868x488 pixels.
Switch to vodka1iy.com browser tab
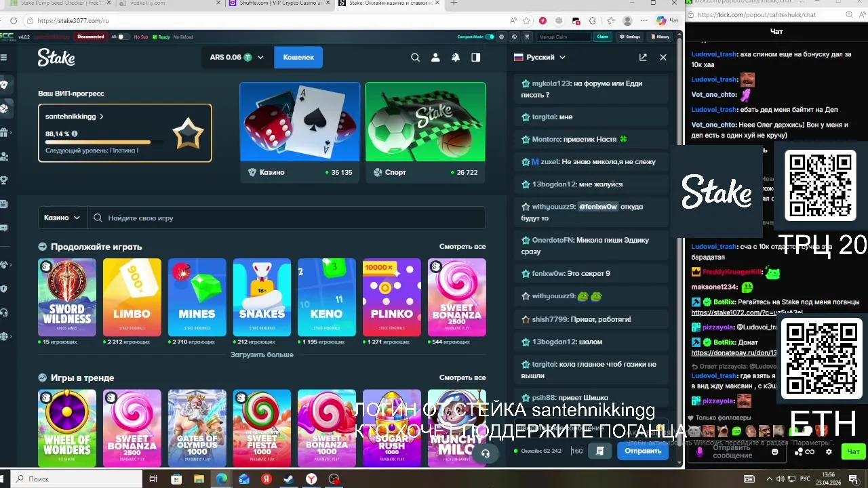[168, 3]
